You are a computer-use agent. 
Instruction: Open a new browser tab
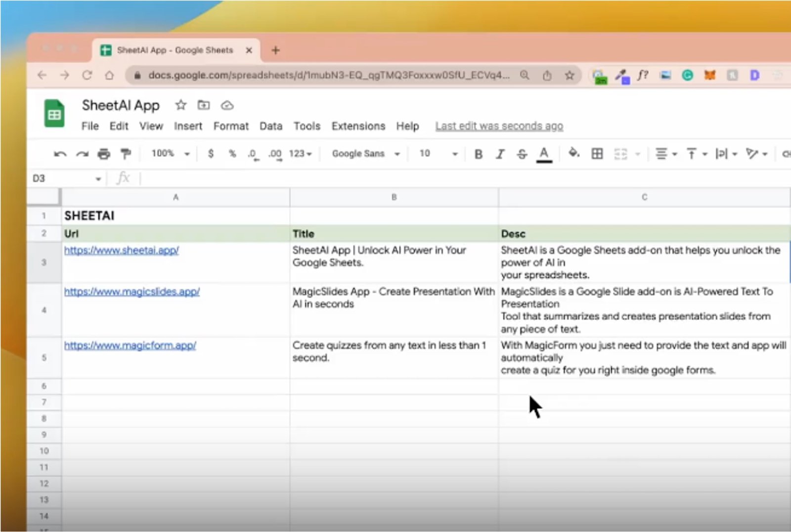click(276, 50)
